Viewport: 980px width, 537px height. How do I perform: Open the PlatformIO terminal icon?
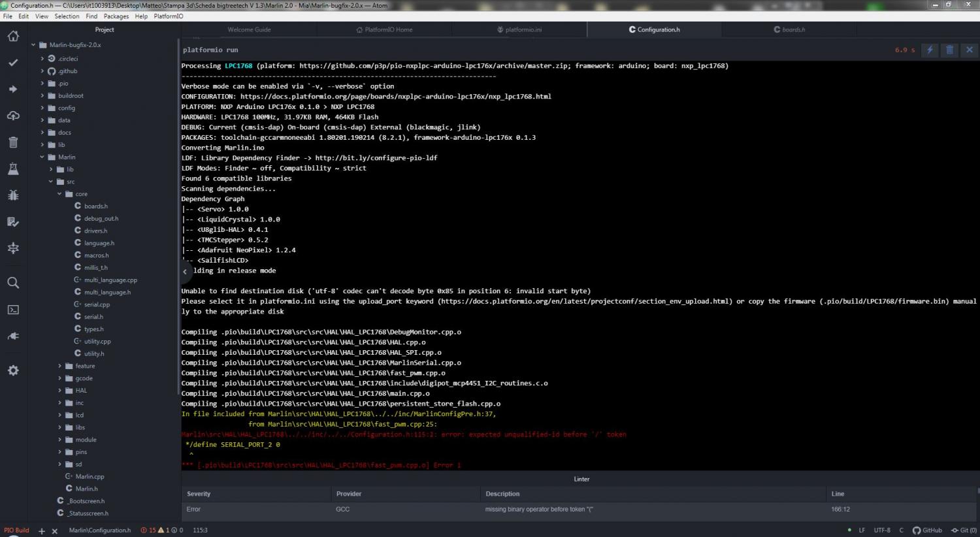pos(13,310)
